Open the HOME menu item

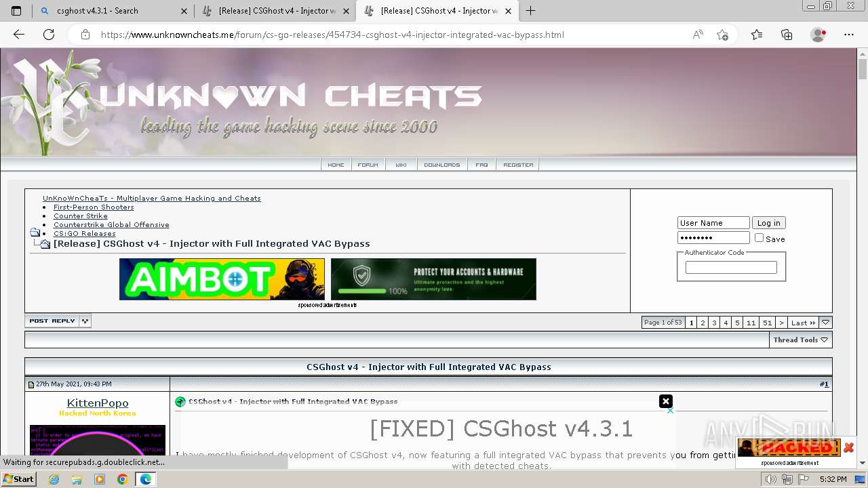336,165
